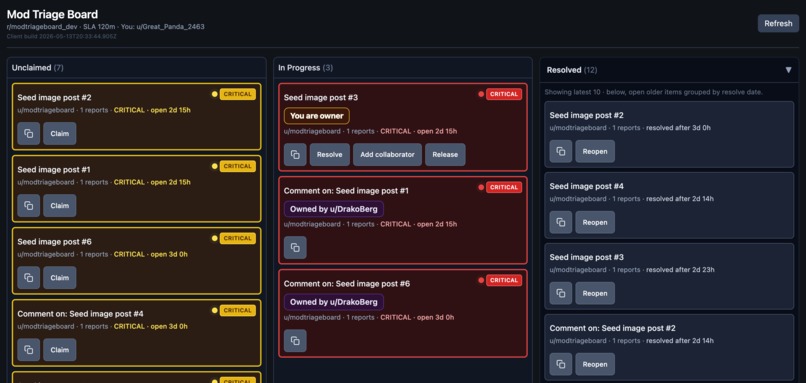Click the 'Showing latest 10' note text

[653, 93]
